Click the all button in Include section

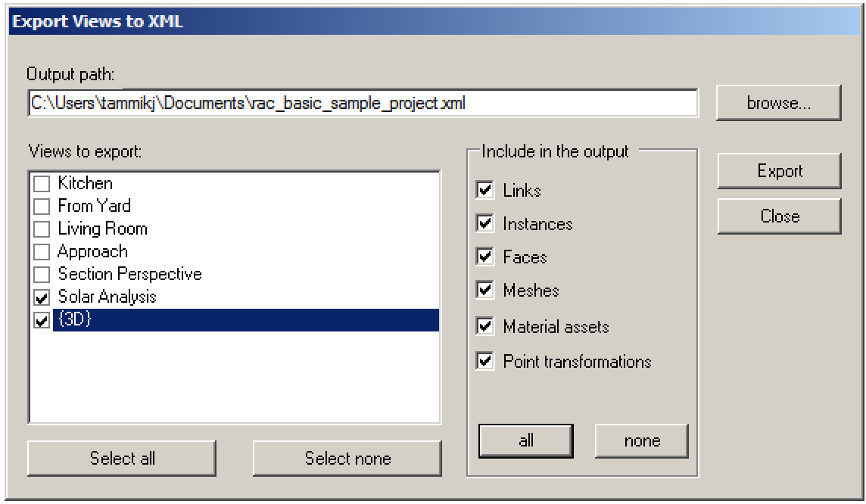[525, 440]
